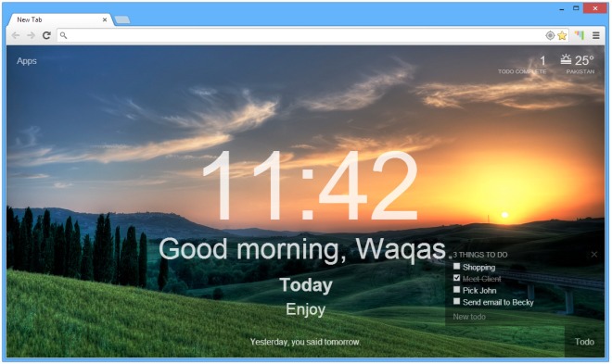Close the 3 Things To Do panel

click(x=594, y=255)
